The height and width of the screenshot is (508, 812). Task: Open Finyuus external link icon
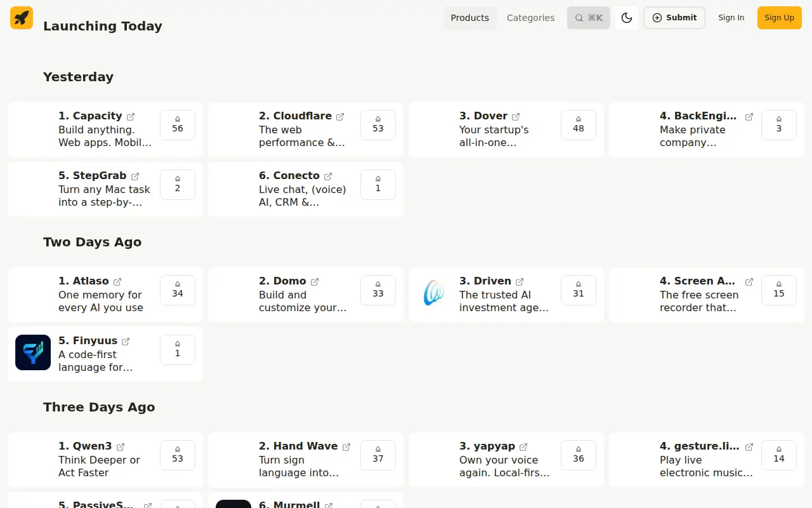click(126, 342)
